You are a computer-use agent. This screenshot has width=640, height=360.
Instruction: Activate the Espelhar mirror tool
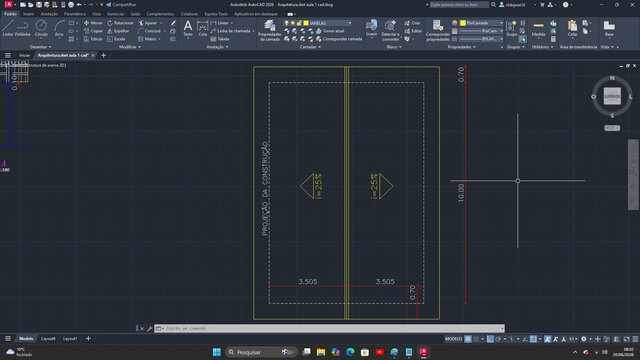coord(119,31)
